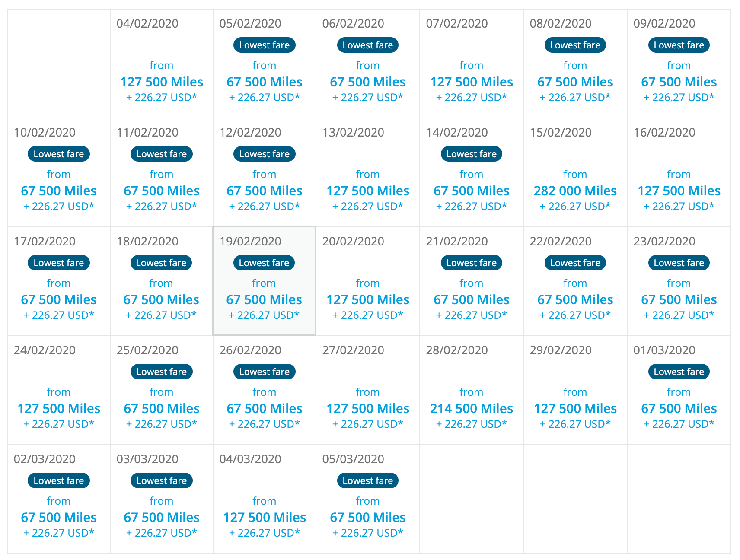Choose the 23/02/2020 miles fare
The height and width of the screenshot is (560, 740).
[679, 299]
